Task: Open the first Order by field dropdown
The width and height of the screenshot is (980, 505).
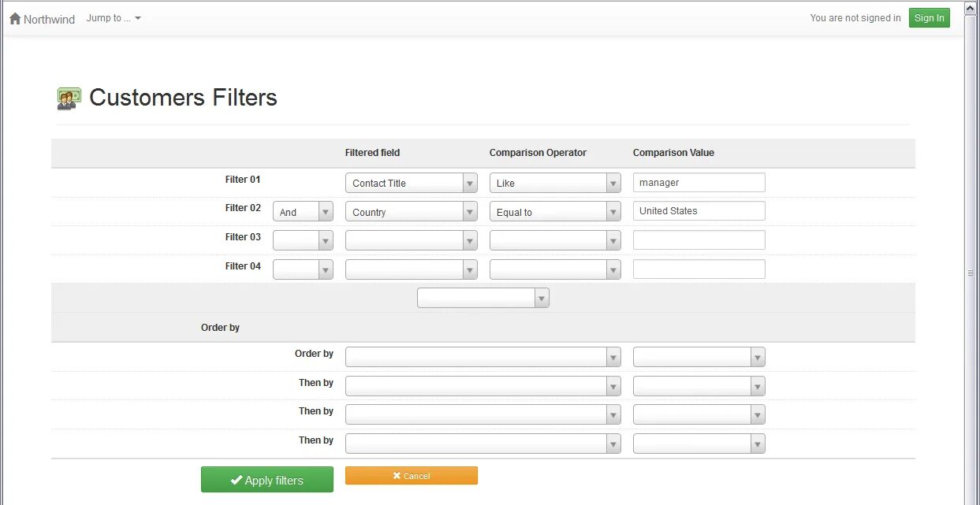Action: (483, 358)
